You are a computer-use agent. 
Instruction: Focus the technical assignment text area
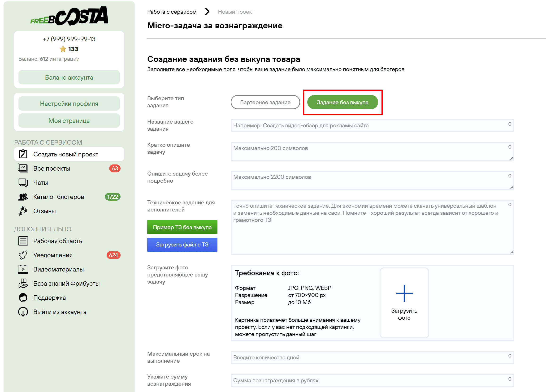click(x=372, y=227)
